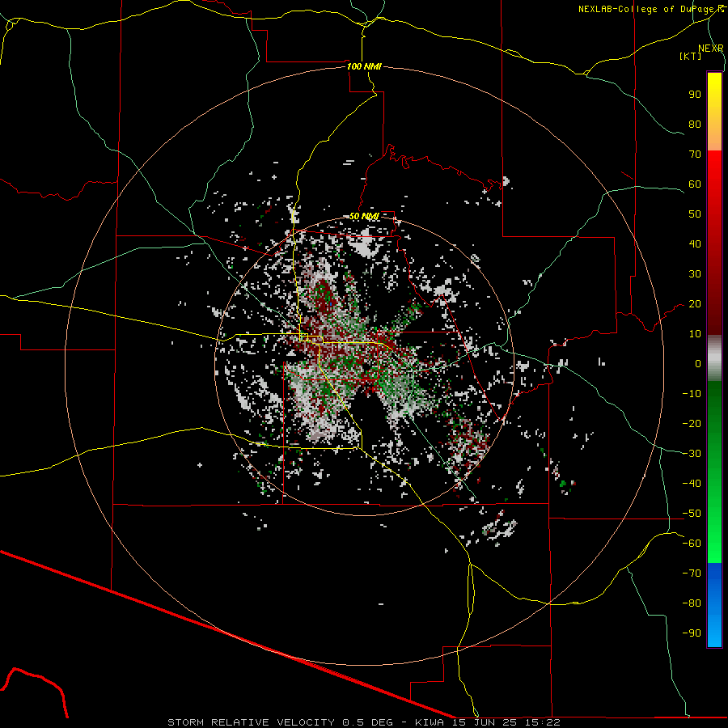728x728 pixels.
Task: Click the 80 value on velocity scale
Action: (695, 124)
